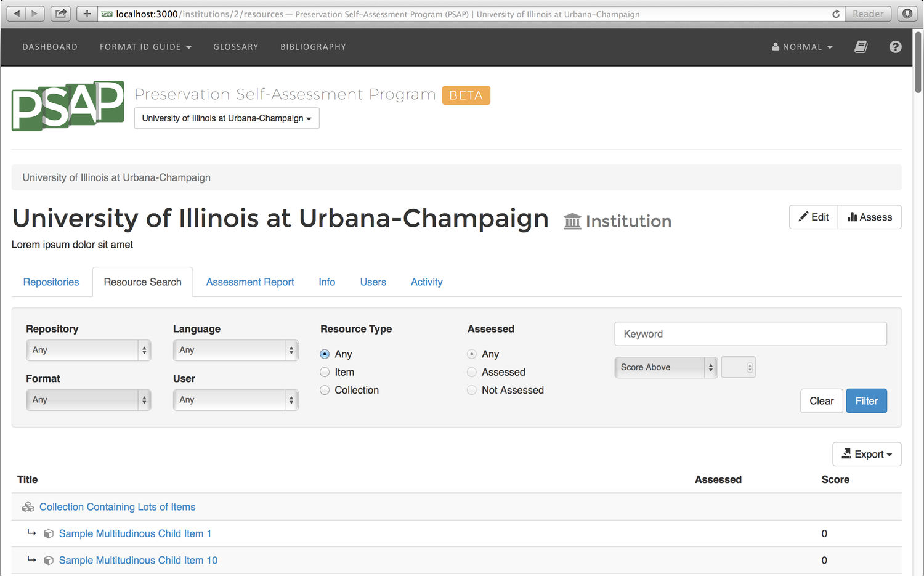Click the Institution building icon
Viewport: 924px width, 576px height.
click(x=572, y=221)
